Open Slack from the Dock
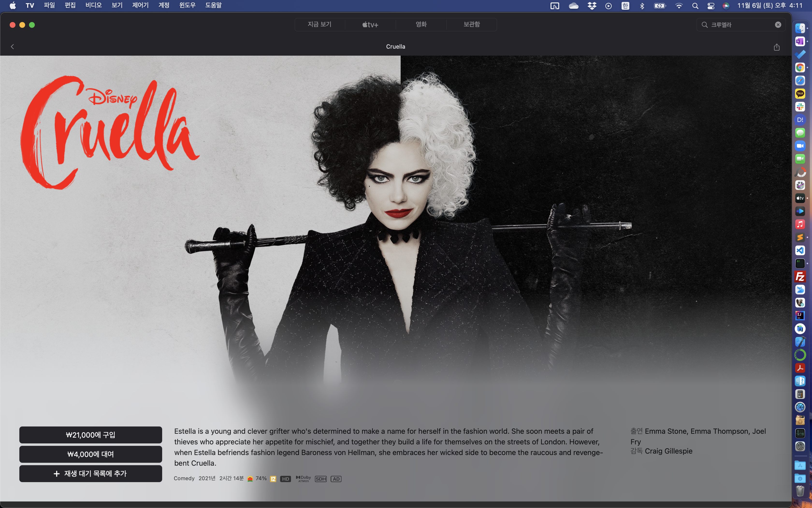The height and width of the screenshot is (508, 812). click(800, 107)
